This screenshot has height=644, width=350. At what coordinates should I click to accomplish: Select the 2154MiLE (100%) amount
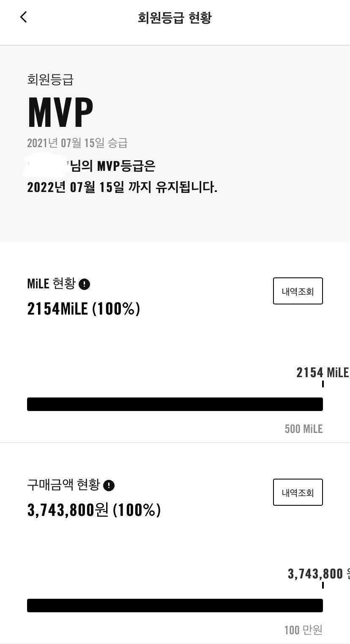(x=83, y=309)
